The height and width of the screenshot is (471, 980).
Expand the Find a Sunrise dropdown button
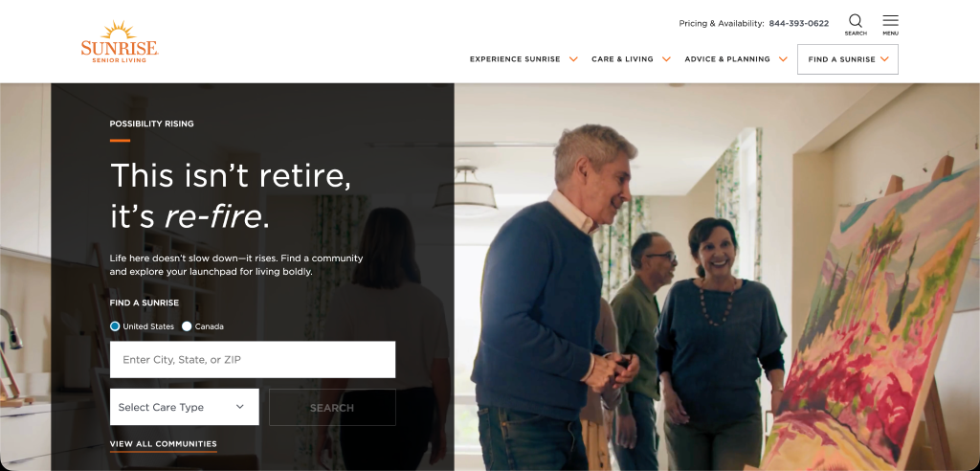coord(848,59)
